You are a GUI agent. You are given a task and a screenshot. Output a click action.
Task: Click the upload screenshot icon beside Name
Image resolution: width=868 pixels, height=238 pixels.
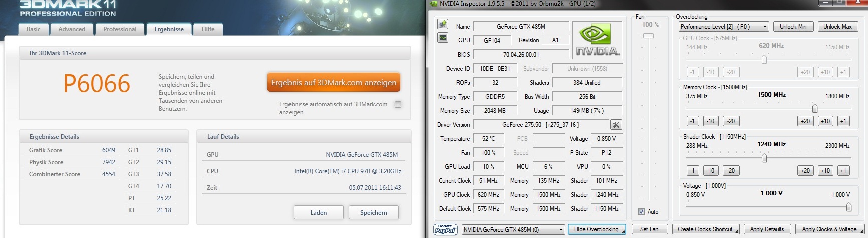(443, 24)
